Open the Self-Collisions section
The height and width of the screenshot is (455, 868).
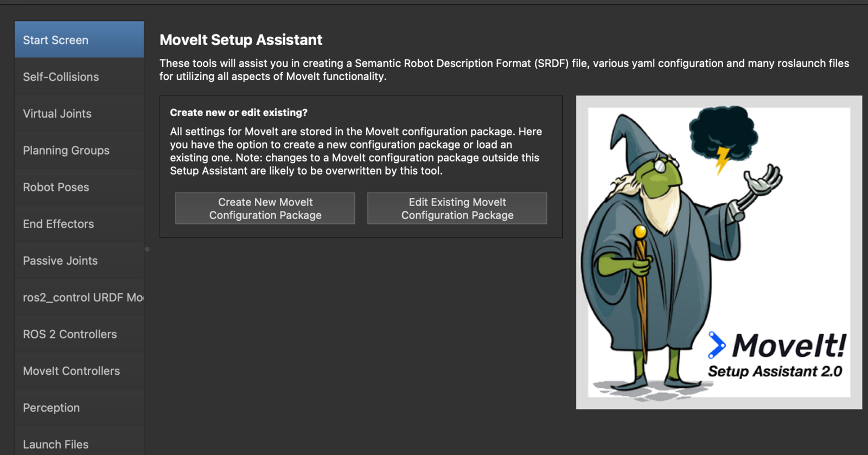(79, 76)
